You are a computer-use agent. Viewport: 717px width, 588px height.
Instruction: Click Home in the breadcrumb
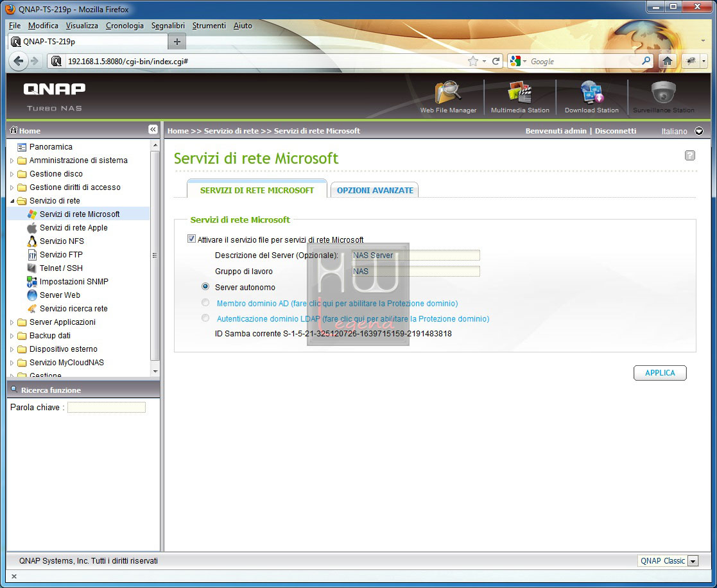click(178, 131)
